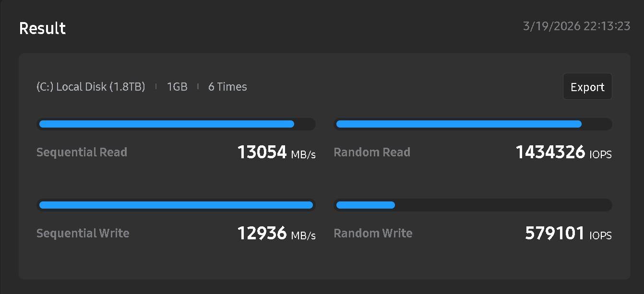
Task: Click the 13054 sequential read value
Action: (x=262, y=153)
